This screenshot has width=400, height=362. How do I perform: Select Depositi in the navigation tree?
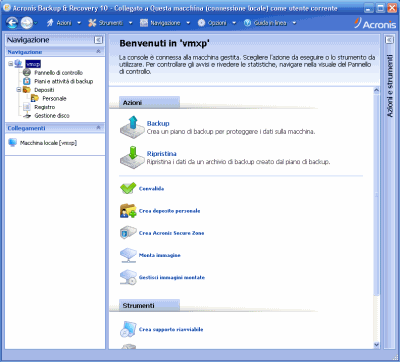click(x=44, y=90)
